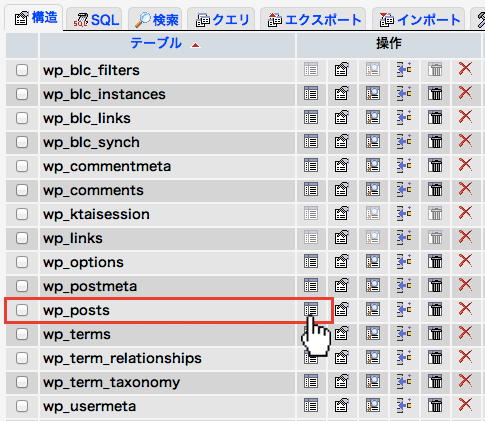485x421 pixels.
Task: Search icon for wp_posts
Action: click(x=373, y=310)
